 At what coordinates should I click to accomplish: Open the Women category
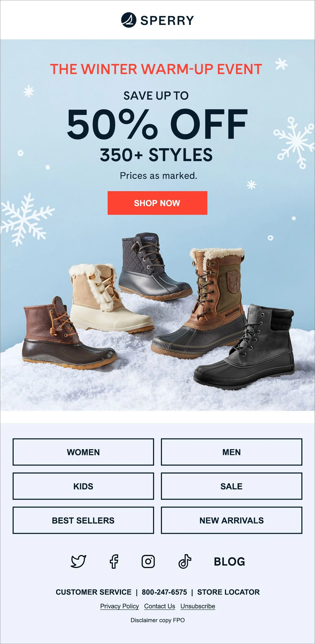pos(83,452)
